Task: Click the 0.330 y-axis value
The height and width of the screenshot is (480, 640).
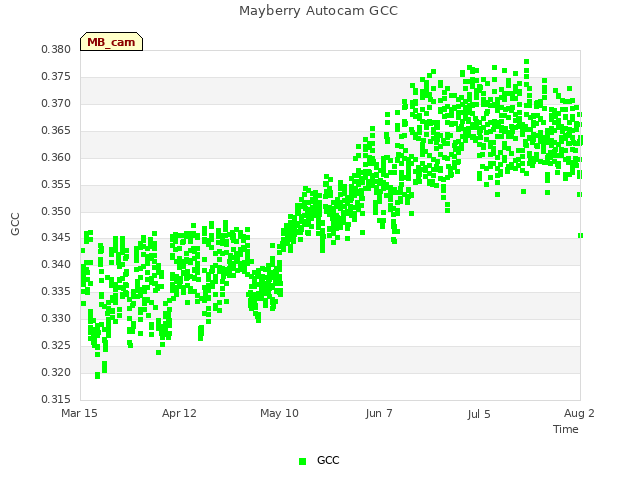Action: (56, 318)
